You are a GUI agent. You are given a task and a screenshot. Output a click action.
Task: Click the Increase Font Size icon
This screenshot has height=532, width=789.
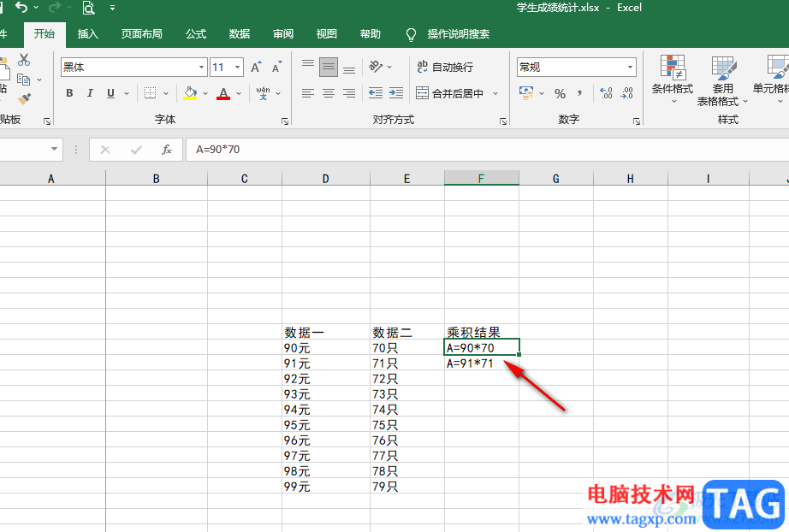(256, 68)
